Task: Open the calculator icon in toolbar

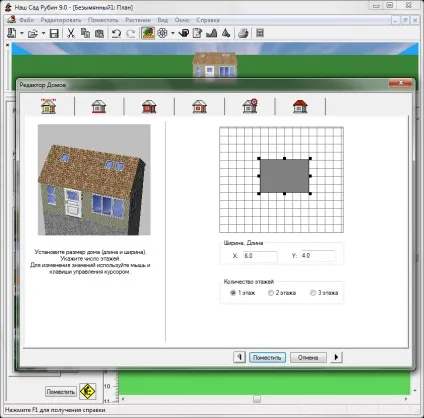Action: click(260, 33)
